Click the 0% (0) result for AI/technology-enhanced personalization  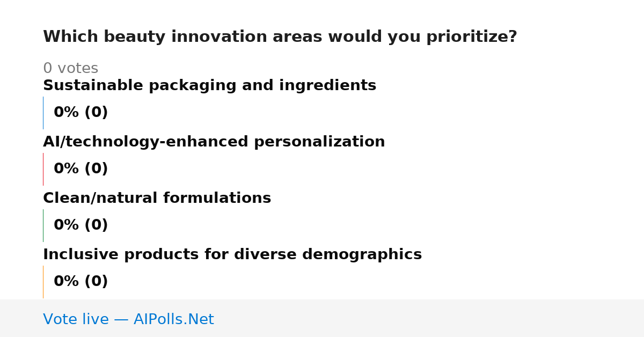(80, 169)
